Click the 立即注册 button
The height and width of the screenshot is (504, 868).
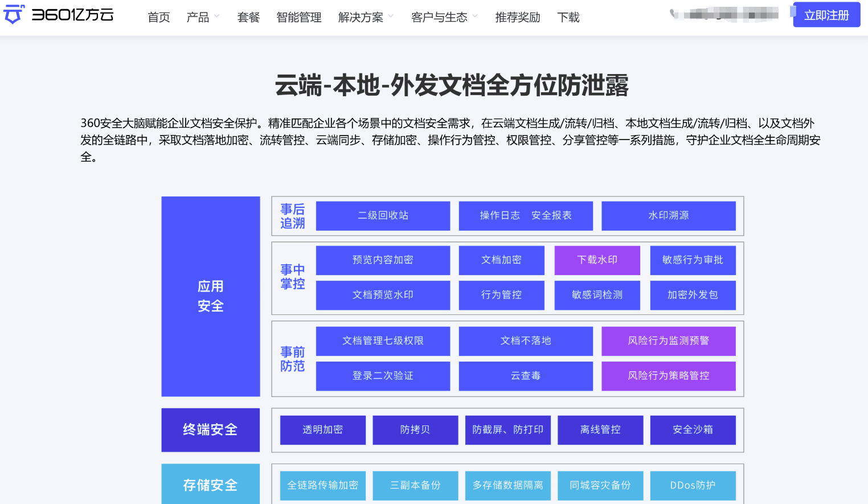tap(826, 15)
